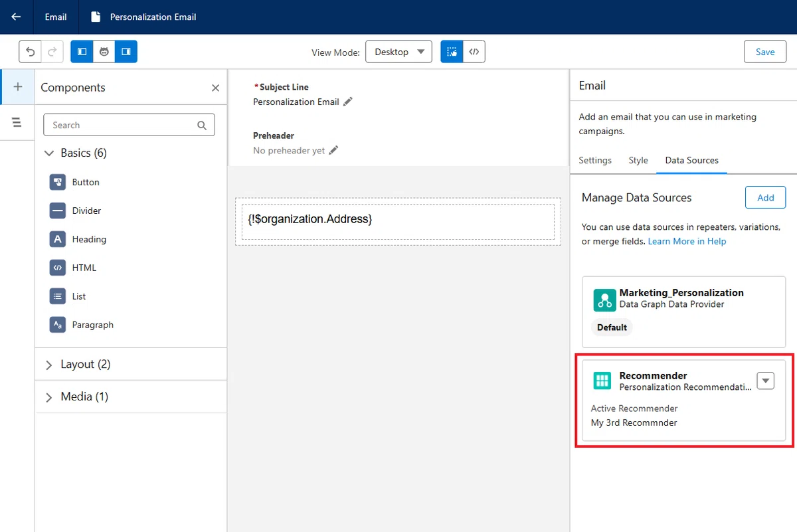Toggle the right panel visibility
The width and height of the screenshot is (797, 532).
(126, 51)
